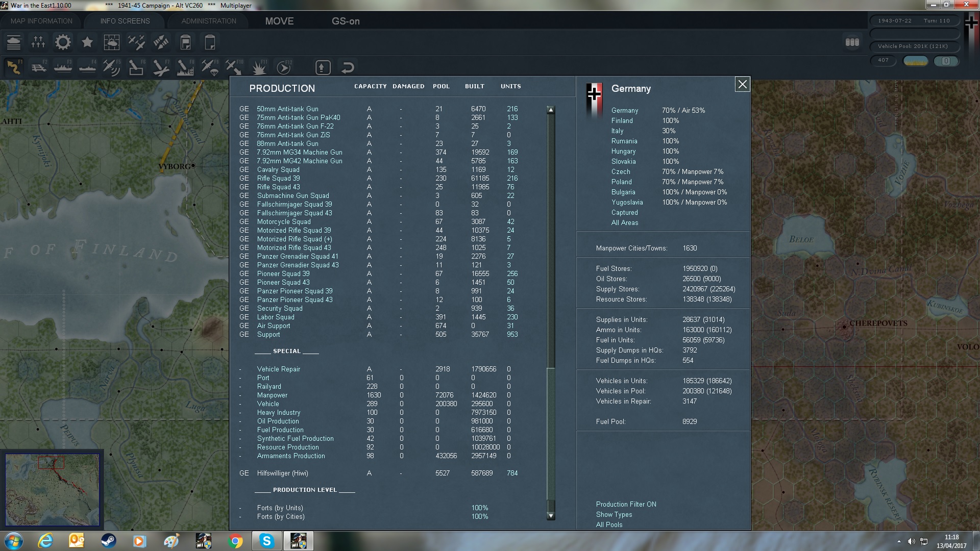Open Google Chrome from the taskbar

point(235,541)
